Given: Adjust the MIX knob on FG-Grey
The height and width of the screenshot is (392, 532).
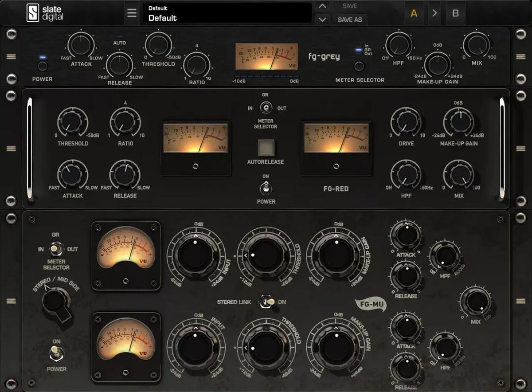Looking at the screenshot, I should [x=477, y=46].
